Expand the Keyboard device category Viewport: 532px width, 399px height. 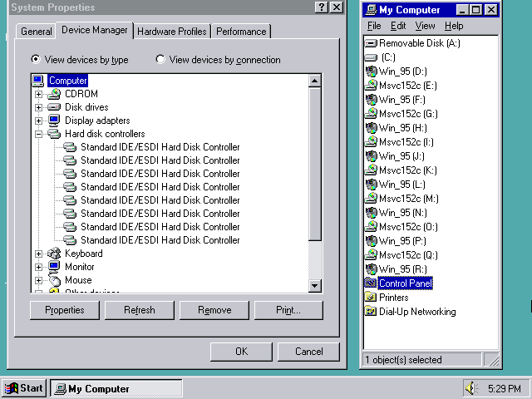coord(38,254)
